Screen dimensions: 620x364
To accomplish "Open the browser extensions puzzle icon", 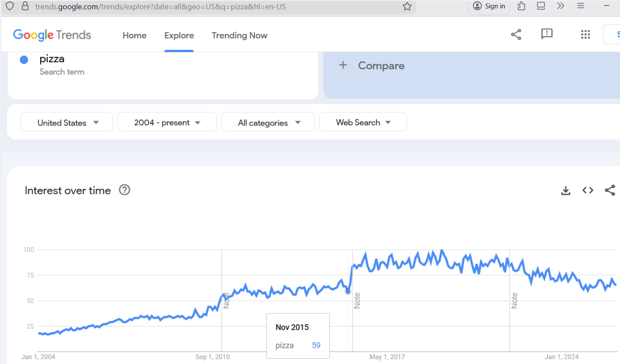I will (521, 6).
